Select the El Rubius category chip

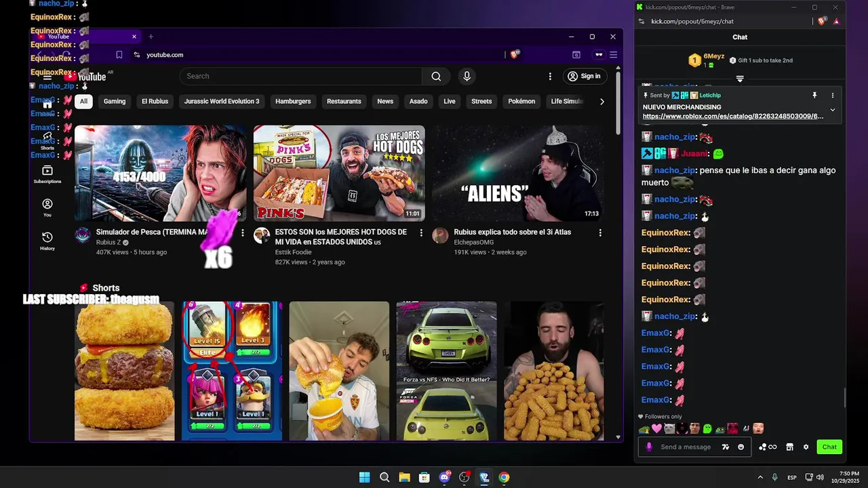pyautogui.click(x=155, y=101)
